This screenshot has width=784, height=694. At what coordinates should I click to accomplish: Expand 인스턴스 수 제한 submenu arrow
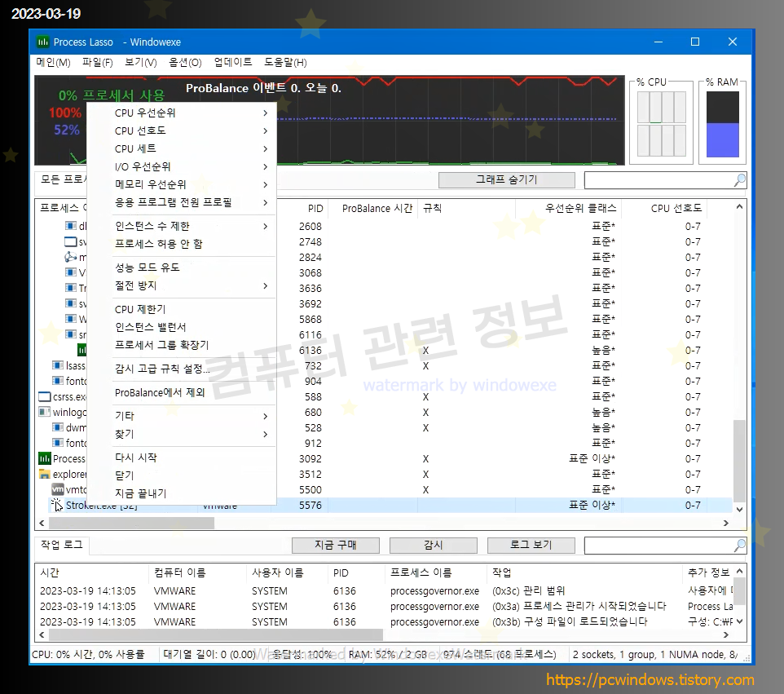coord(266,226)
